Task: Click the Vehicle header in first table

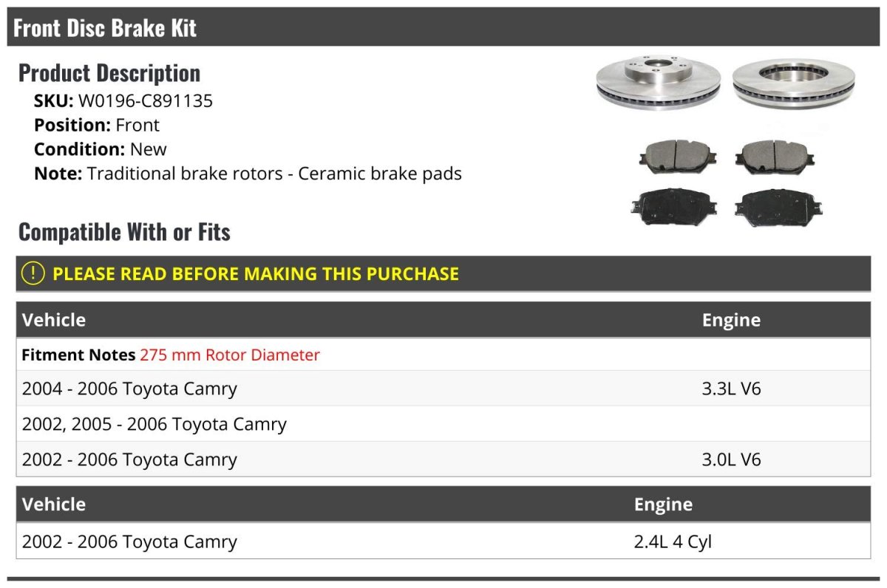Action: pyautogui.click(x=54, y=320)
